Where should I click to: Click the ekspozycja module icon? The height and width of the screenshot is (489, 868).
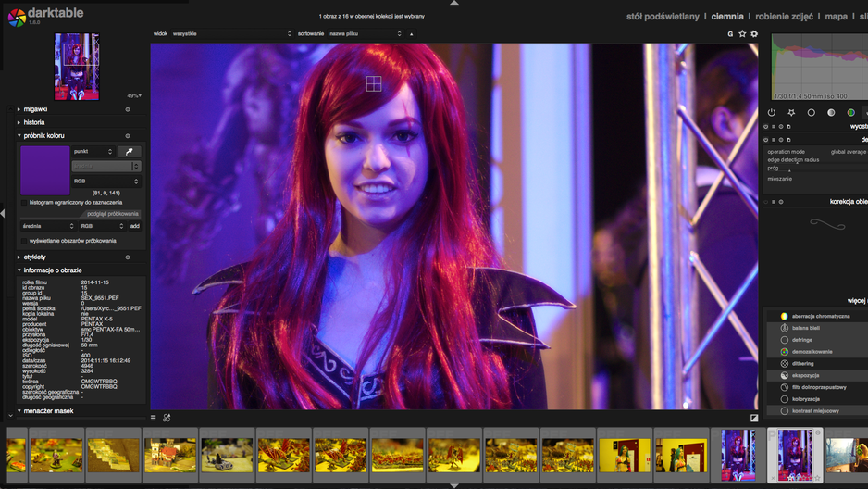[x=785, y=375]
